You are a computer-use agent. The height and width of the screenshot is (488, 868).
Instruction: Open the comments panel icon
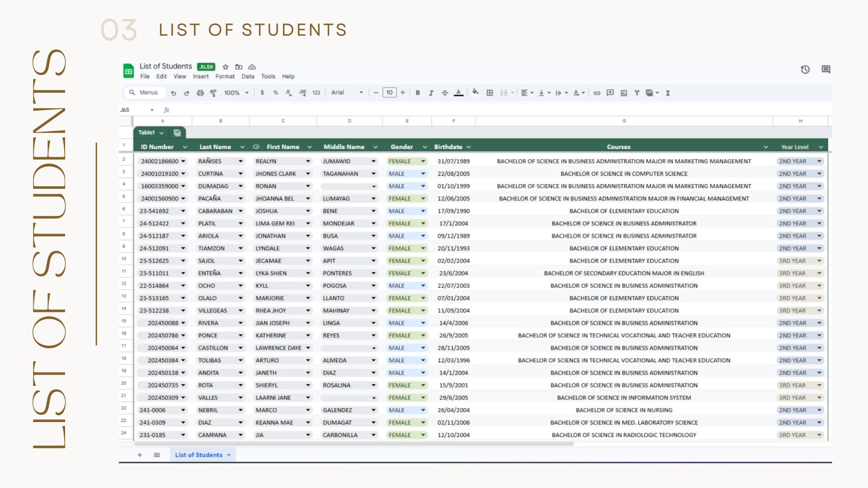point(826,70)
